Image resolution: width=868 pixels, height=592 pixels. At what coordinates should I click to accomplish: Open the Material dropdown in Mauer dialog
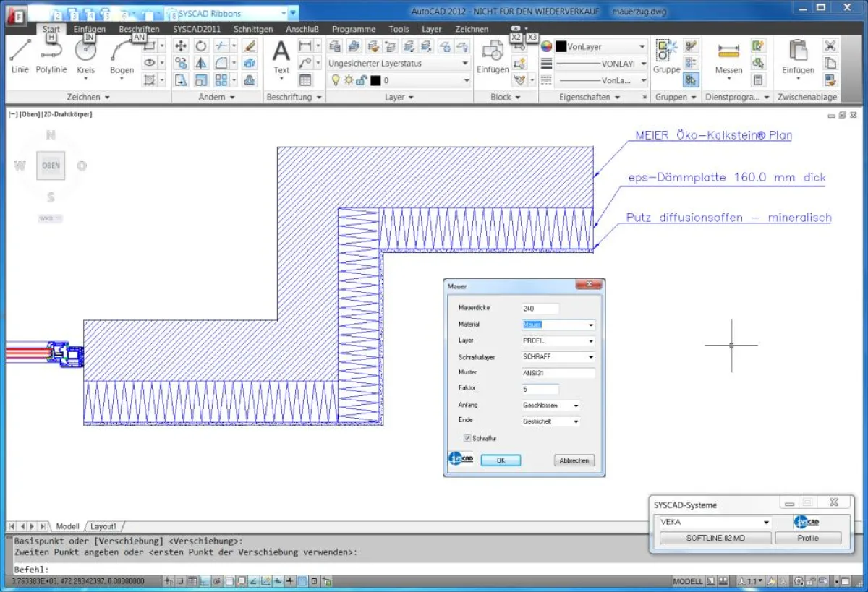pyautogui.click(x=591, y=325)
